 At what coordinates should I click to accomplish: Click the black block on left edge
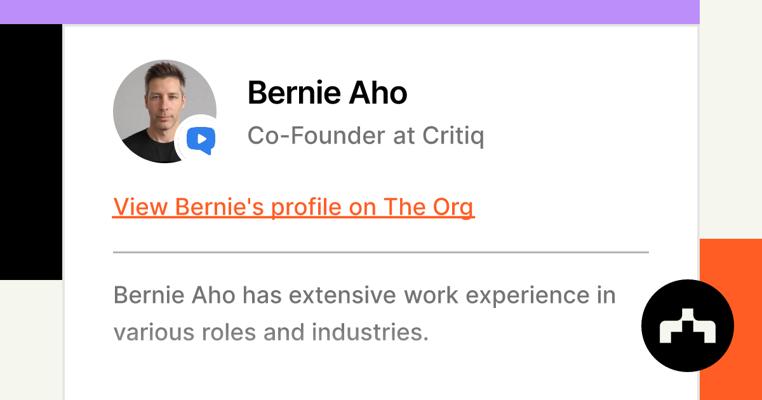tap(30, 150)
